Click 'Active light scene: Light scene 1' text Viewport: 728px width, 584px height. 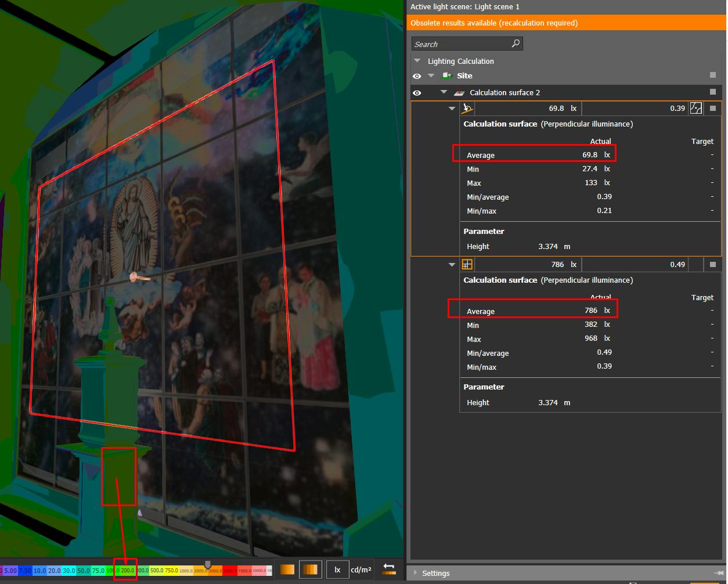tap(465, 7)
